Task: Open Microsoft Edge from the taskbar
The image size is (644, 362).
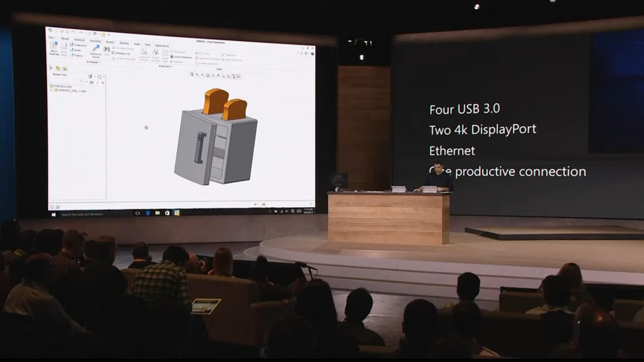Action: tap(148, 213)
